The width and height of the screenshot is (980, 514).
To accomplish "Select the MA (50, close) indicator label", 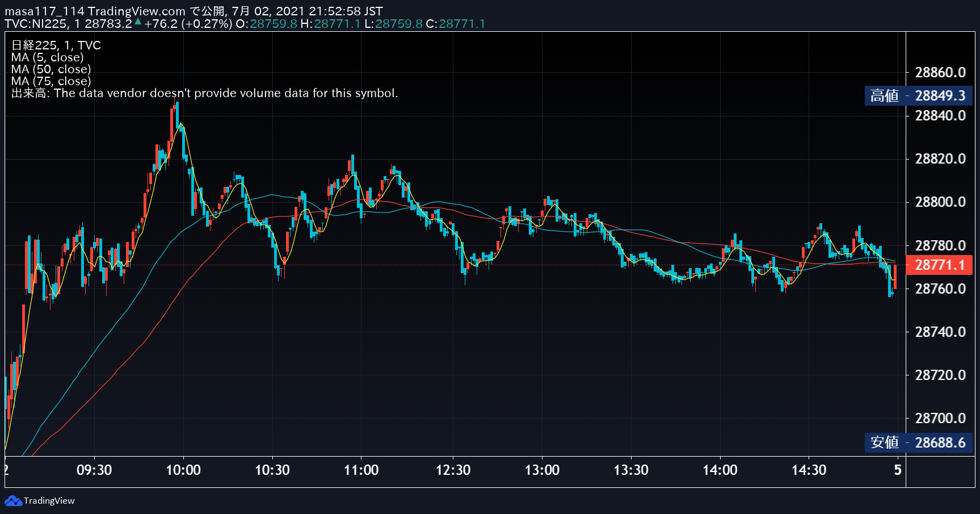I will tap(51, 69).
